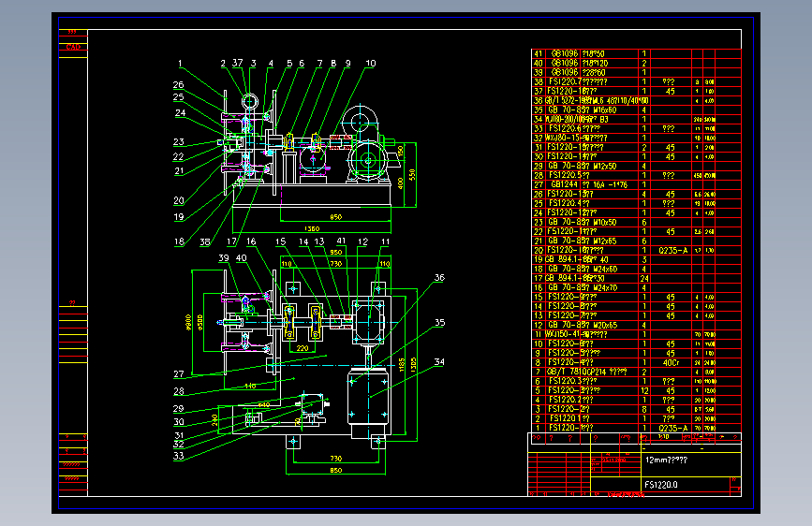
Task: Click balloon number 33 in plan view
Action: tap(179, 456)
